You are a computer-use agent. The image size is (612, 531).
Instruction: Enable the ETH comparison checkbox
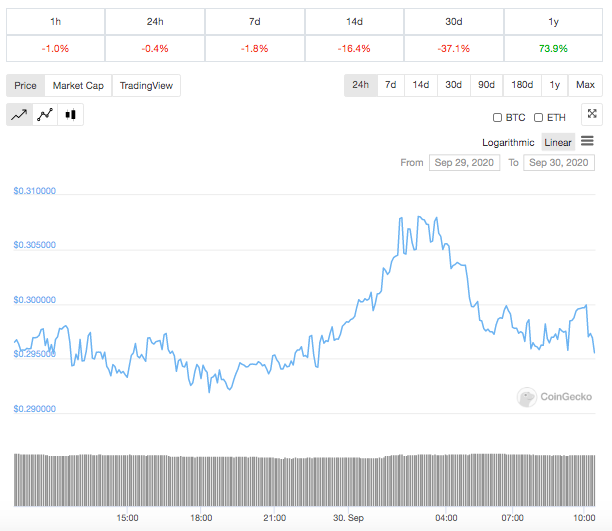(539, 117)
